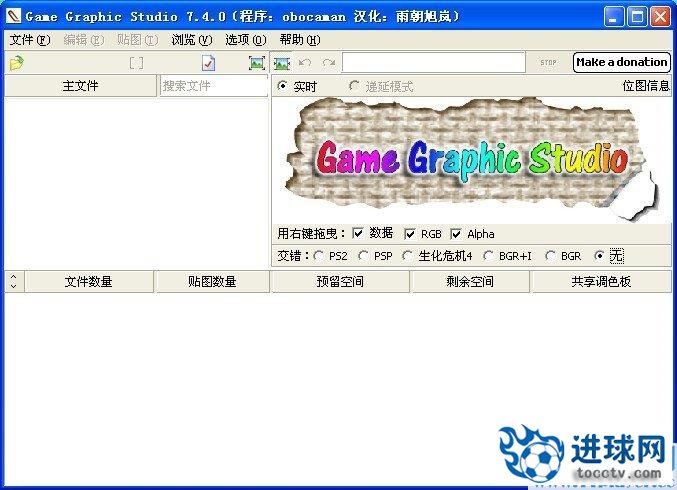Click the green picture frame icon in left toolbar

click(257, 63)
